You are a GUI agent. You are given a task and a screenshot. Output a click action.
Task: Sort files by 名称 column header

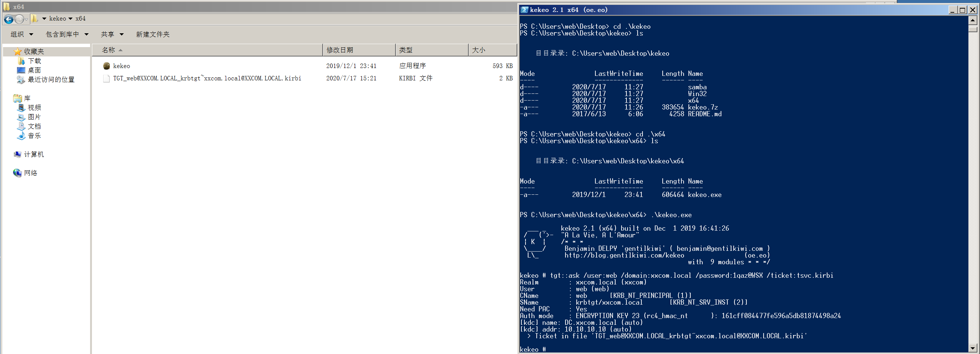[108, 50]
